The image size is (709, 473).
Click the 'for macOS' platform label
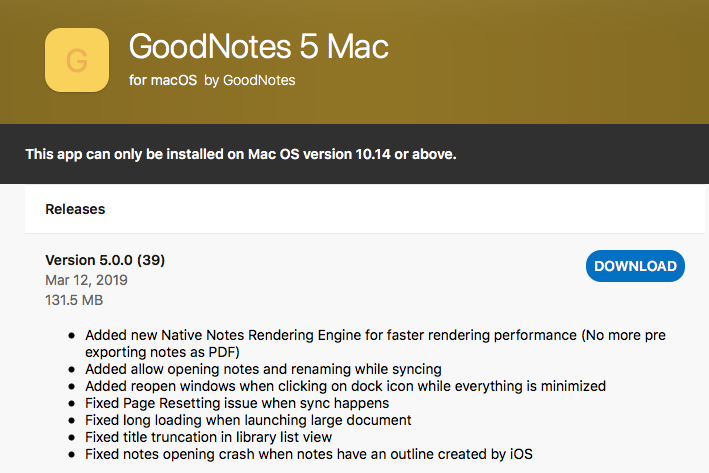[x=162, y=80]
